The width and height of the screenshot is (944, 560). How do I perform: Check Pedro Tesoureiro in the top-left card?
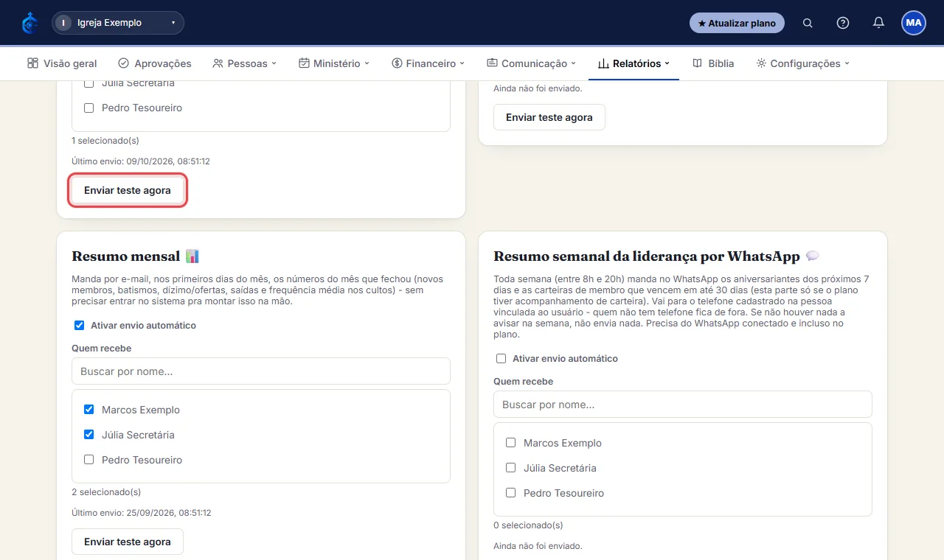[x=88, y=108]
